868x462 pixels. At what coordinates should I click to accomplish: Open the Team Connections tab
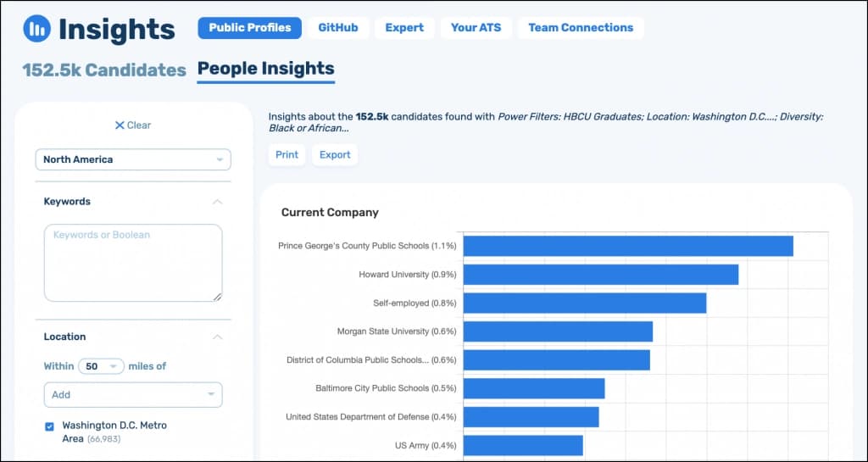click(x=580, y=28)
